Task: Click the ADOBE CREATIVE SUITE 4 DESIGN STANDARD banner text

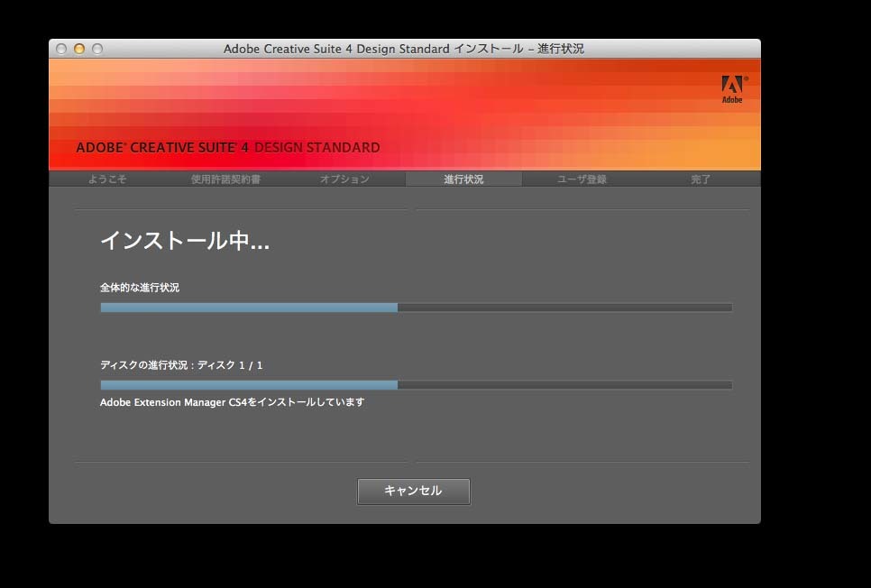Action: (x=228, y=148)
